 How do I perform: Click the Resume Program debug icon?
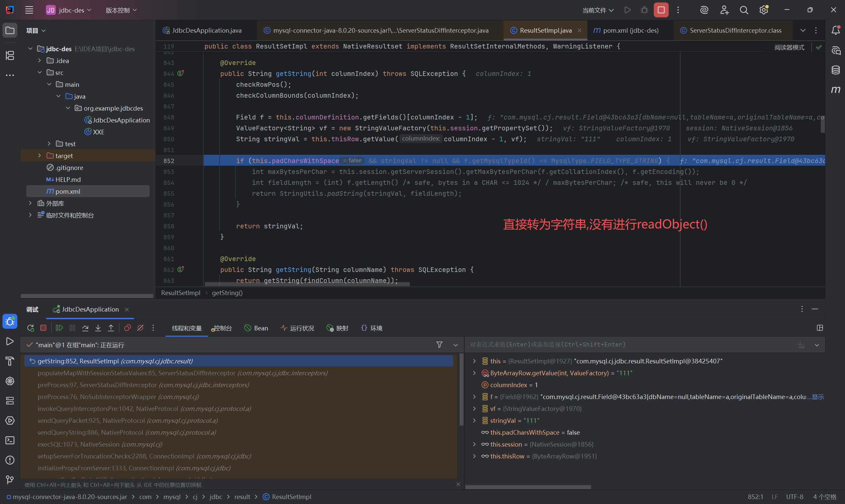click(x=59, y=328)
